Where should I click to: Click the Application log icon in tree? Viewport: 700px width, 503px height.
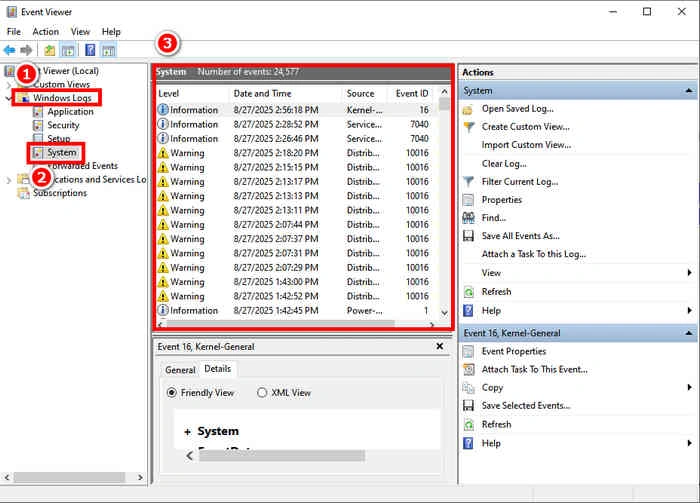pyautogui.click(x=38, y=112)
